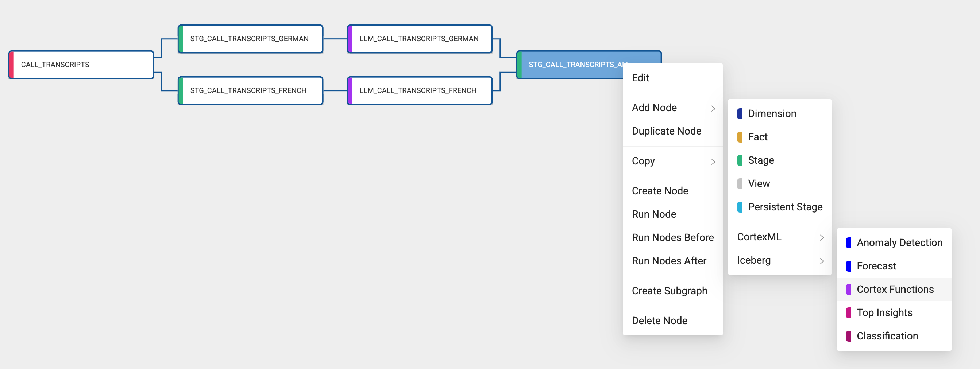This screenshot has width=980, height=369.
Task: Select Run Nodes After
Action: [672, 261]
